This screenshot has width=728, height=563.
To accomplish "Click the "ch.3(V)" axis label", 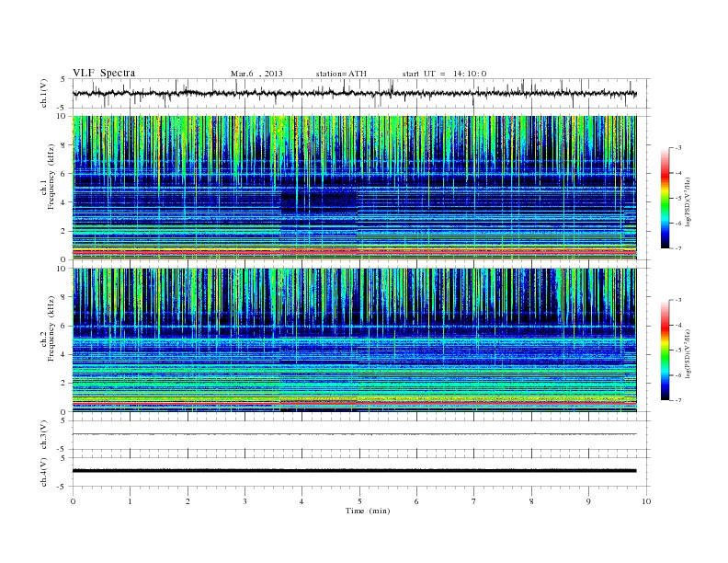I will [x=43, y=435].
